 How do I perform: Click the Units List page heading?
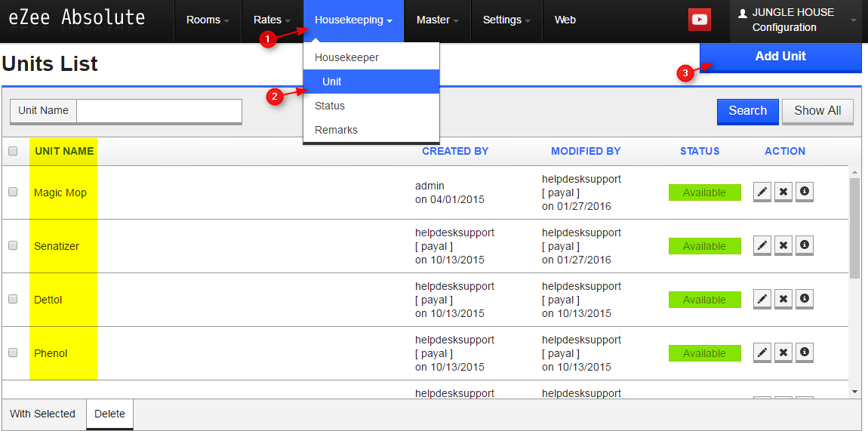click(50, 64)
